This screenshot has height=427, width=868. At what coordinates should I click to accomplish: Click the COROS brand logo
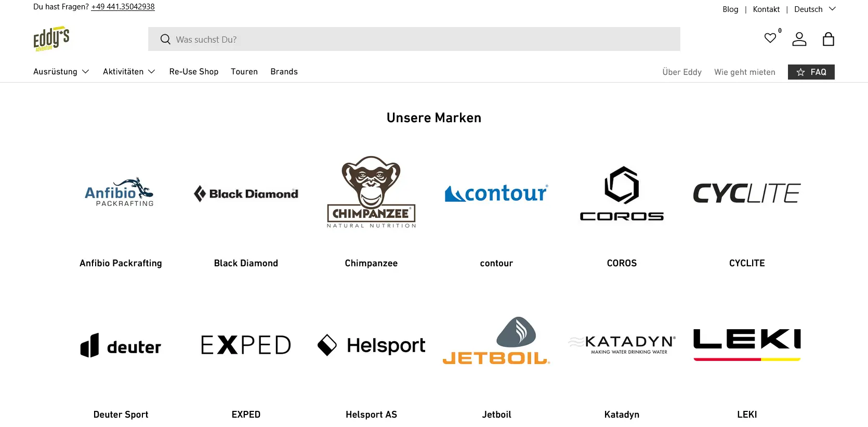coord(622,193)
